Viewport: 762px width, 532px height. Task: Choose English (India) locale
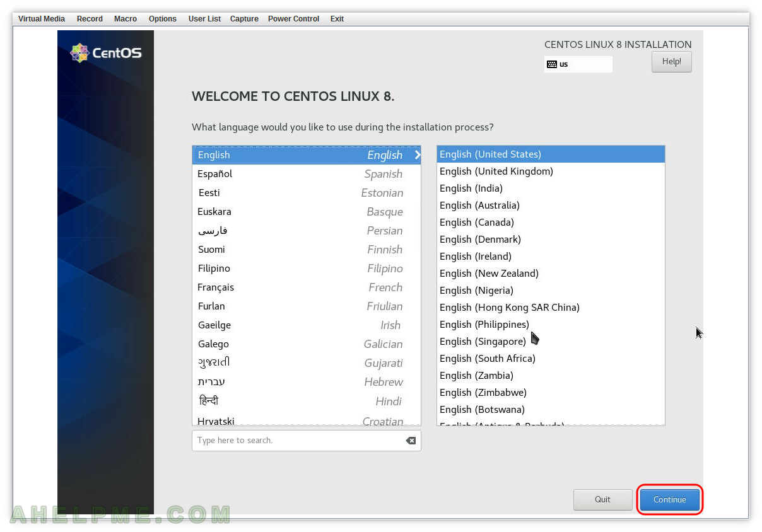click(551, 188)
